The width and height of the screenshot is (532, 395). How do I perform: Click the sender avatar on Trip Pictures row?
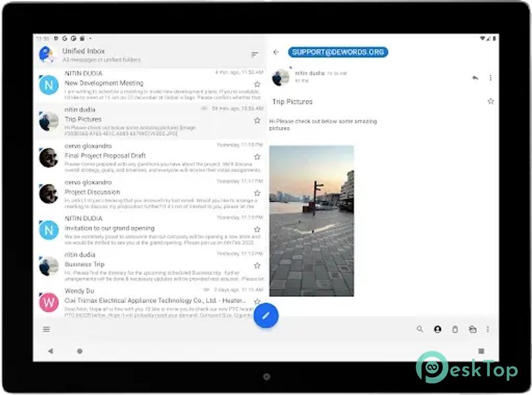click(49, 121)
